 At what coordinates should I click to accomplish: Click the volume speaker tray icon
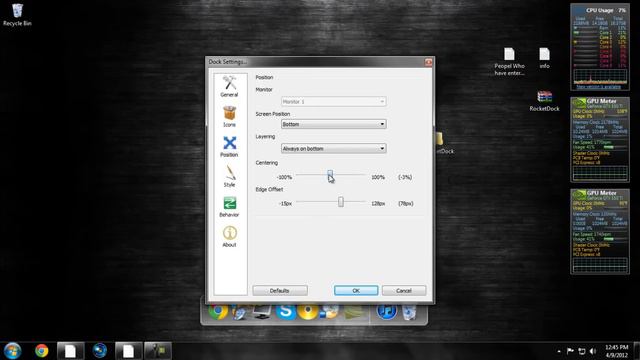point(593,351)
